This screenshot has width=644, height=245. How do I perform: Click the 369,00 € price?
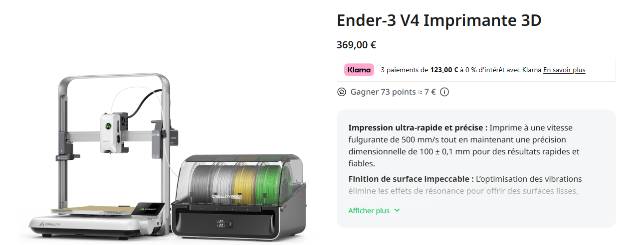coord(356,45)
